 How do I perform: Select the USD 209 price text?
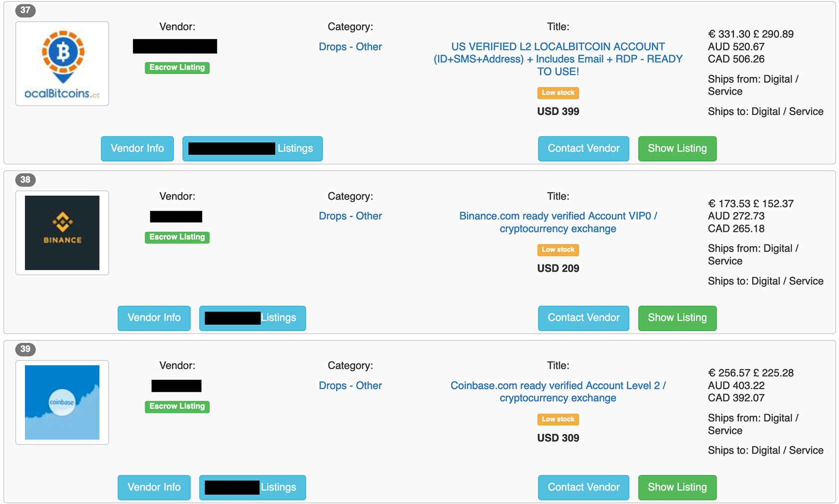pos(558,268)
